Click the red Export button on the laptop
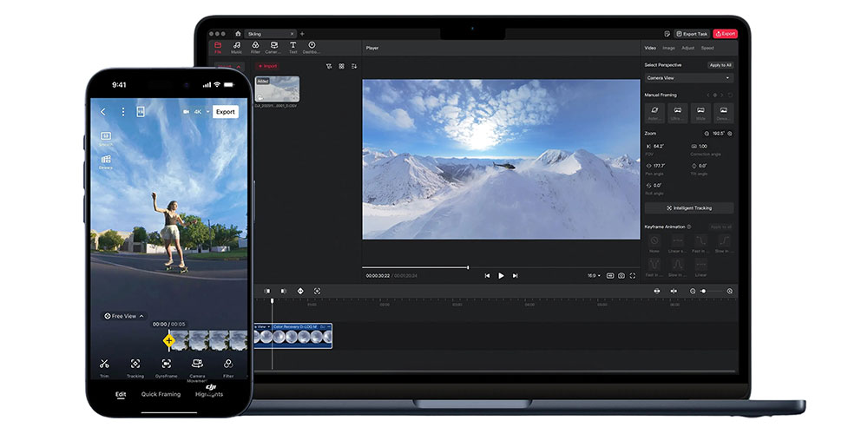The height and width of the screenshot is (434, 868). [x=725, y=34]
